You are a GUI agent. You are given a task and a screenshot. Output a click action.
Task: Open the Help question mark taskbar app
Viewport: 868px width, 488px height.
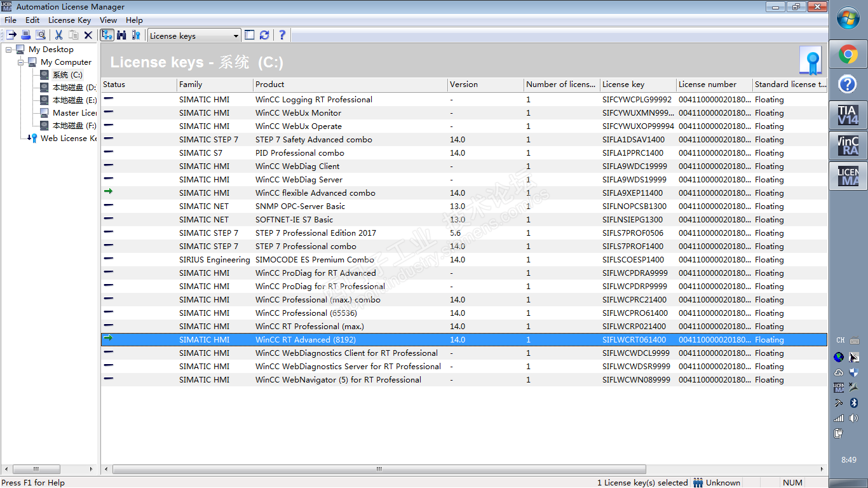(848, 84)
